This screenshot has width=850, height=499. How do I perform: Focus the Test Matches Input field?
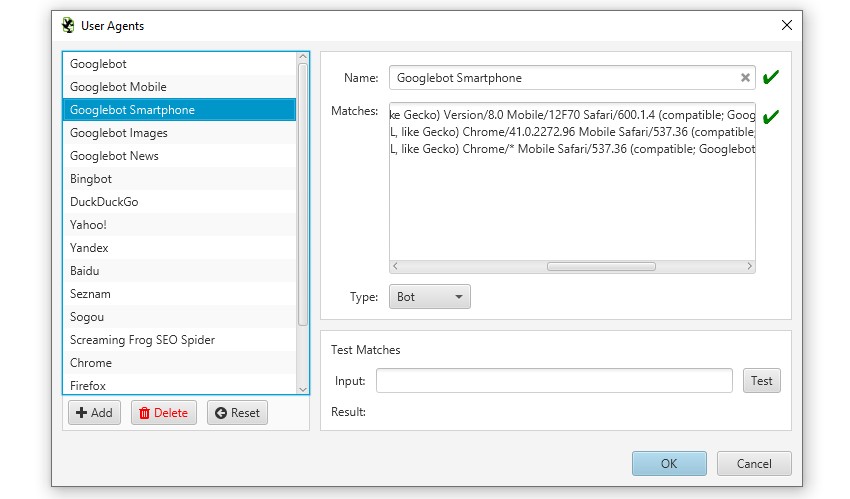[x=554, y=381]
